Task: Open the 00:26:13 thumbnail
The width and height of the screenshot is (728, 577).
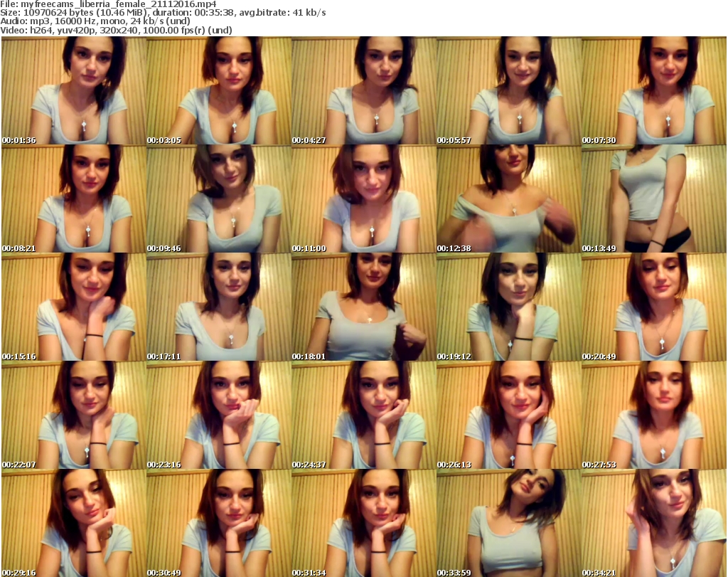Action: pos(509,415)
